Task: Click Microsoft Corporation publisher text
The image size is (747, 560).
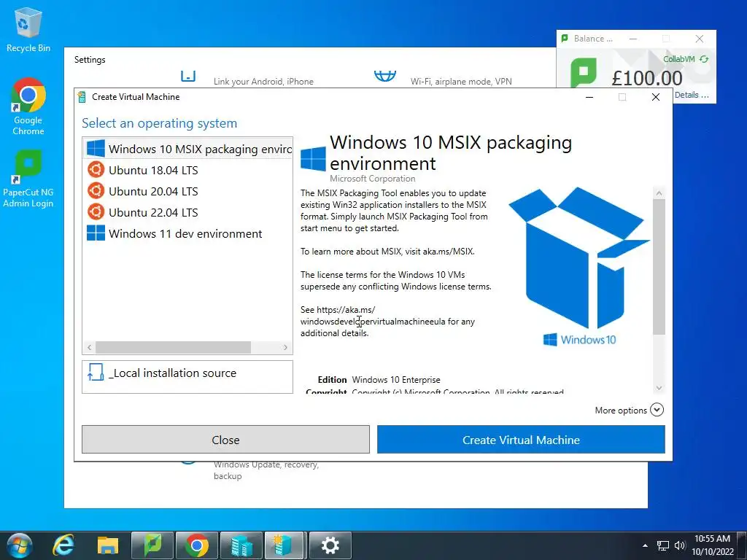Action: click(x=373, y=179)
